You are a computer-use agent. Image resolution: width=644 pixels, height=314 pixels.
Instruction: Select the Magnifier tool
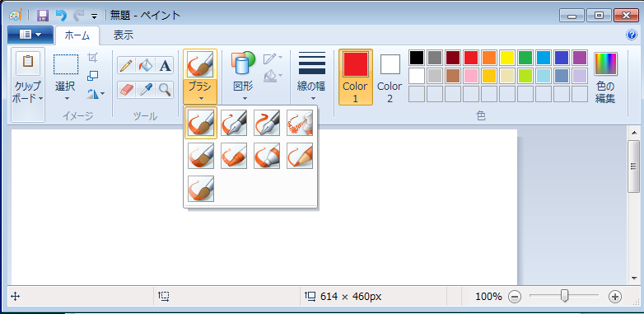click(165, 90)
